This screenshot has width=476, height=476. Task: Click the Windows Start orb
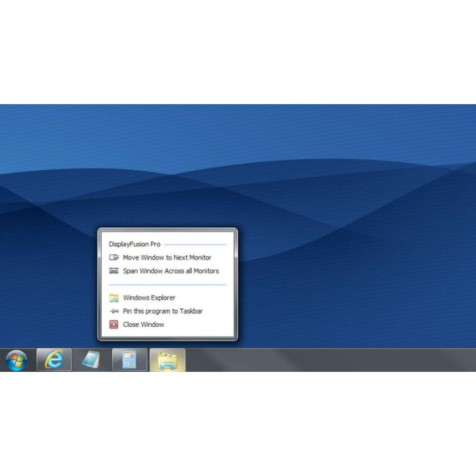[16, 360]
